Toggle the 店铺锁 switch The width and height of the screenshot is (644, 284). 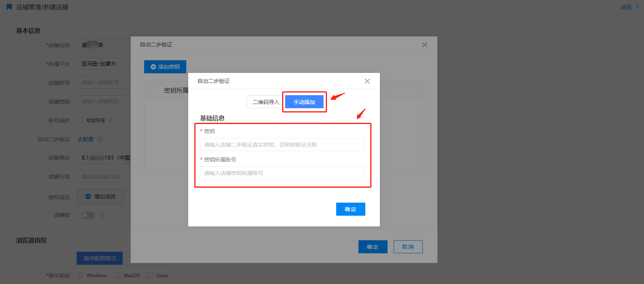pyautogui.click(x=88, y=215)
